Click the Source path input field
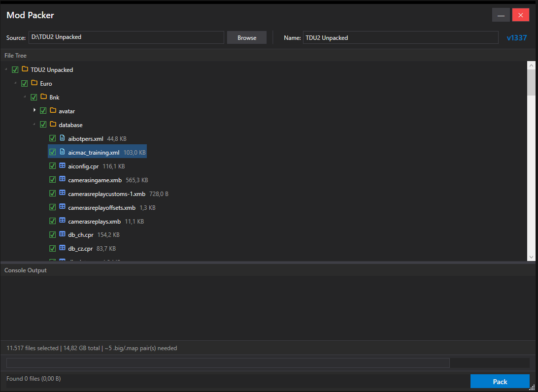The width and height of the screenshot is (538, 392). [x=126, y=37]
